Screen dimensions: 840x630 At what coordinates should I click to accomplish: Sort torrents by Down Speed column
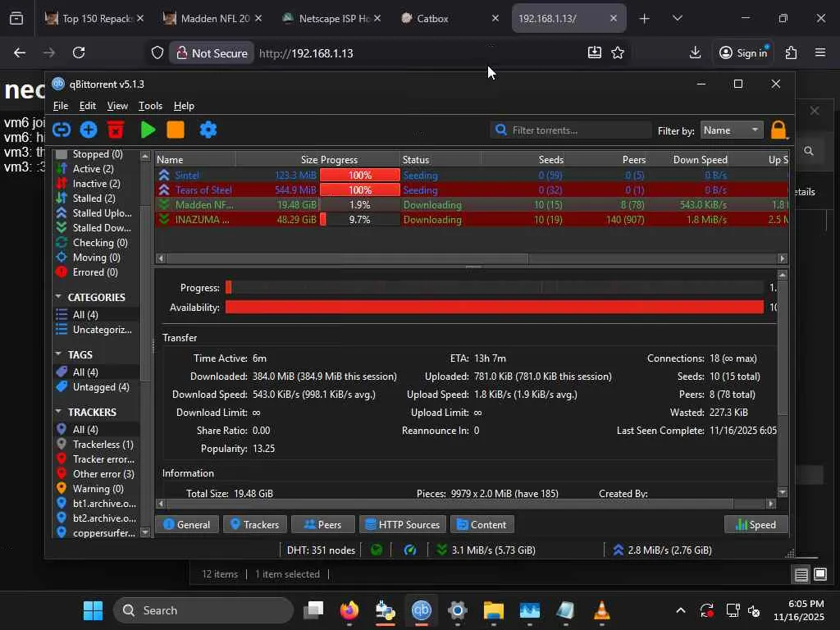[688, 159]
